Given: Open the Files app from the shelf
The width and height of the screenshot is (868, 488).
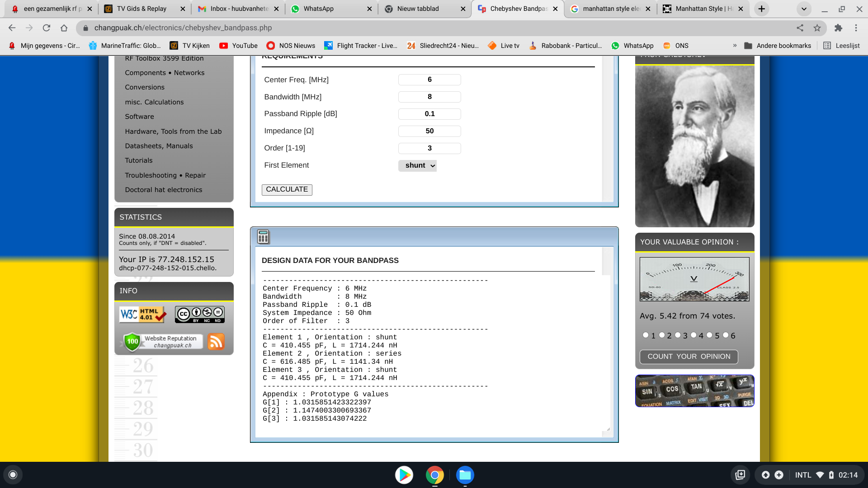Looking at the screenshot, I should click(x=465, y=475).
